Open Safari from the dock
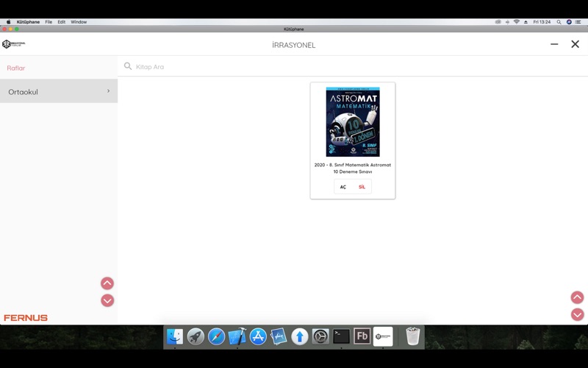The image size is (588, 368). 216,336
